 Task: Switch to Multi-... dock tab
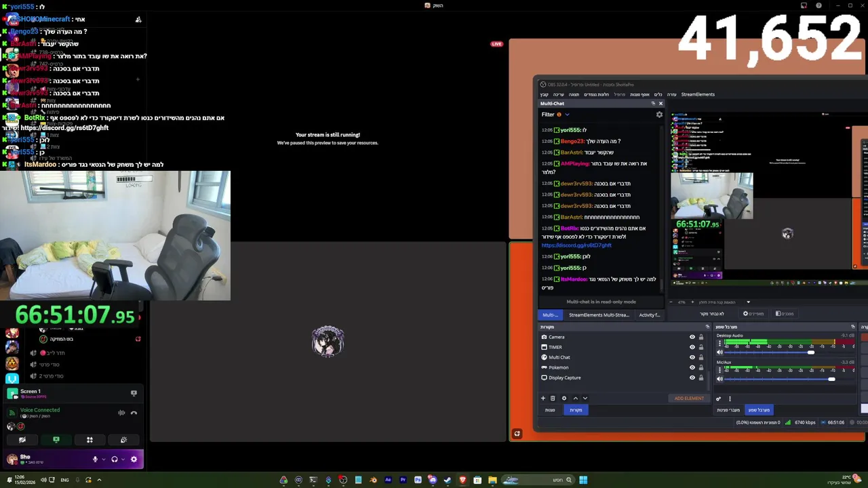pos(550,314)
